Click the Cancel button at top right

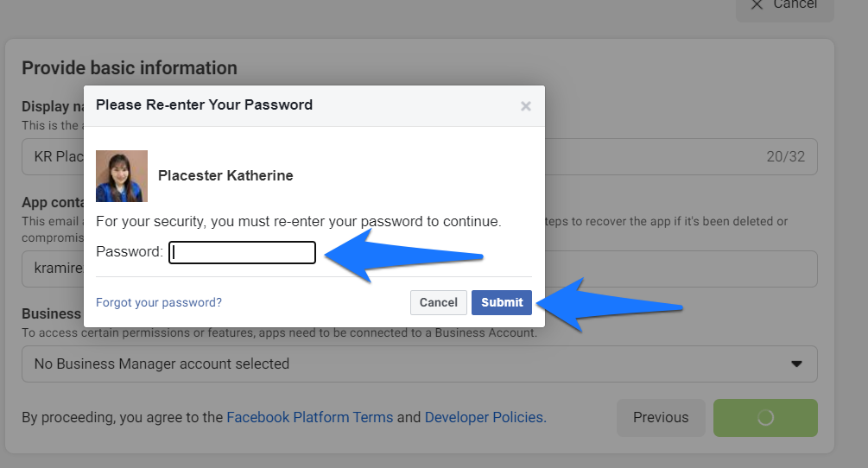785,7
